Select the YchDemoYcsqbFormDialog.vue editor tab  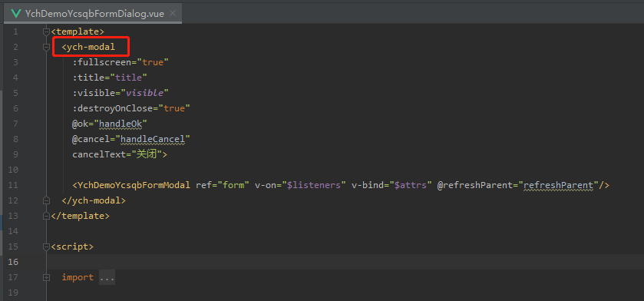[93, 14]
